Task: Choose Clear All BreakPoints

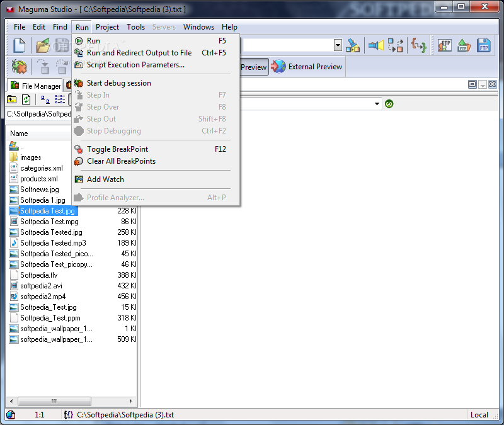Action: click(156, 161)
